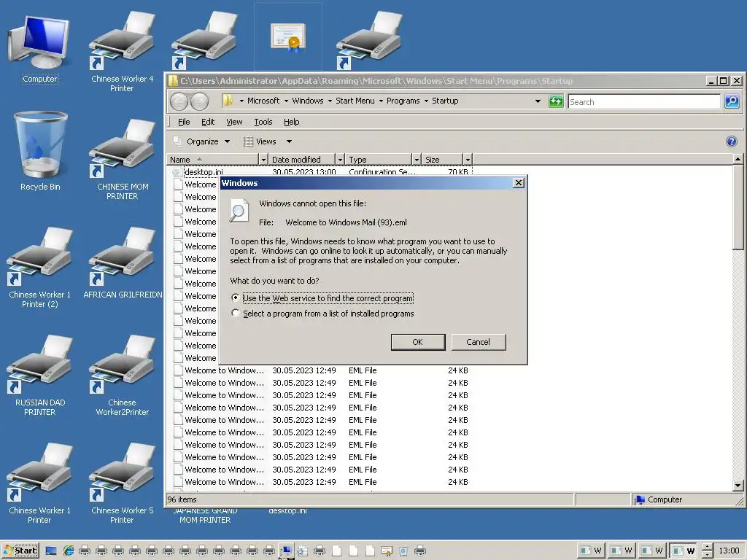Select Chinese Worker 5 Printer shortcut

122,483
